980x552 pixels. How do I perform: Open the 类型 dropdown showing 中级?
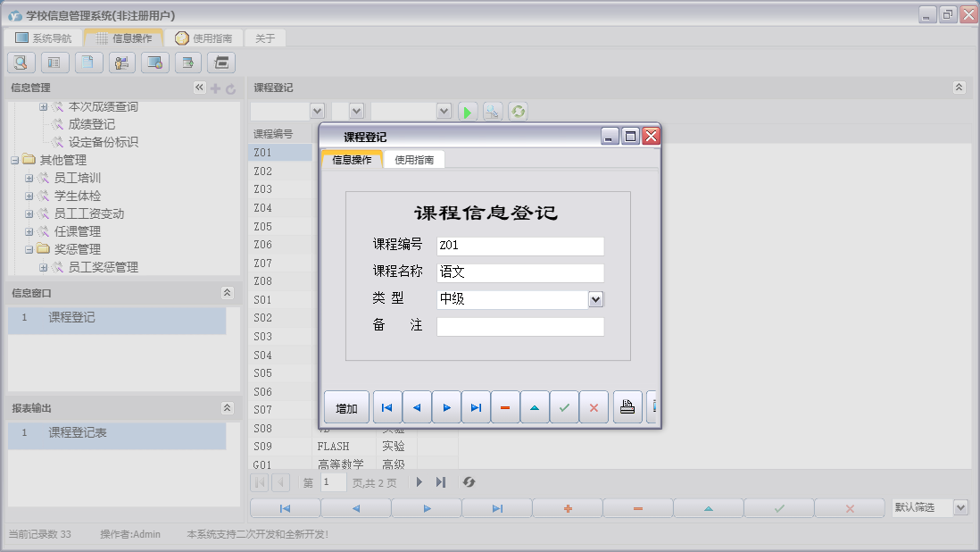595,299
